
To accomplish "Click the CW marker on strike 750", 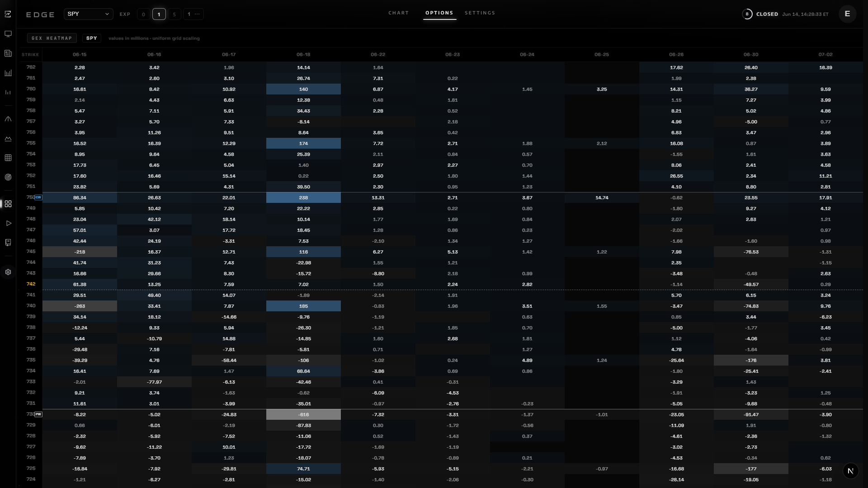I will 38,197.
